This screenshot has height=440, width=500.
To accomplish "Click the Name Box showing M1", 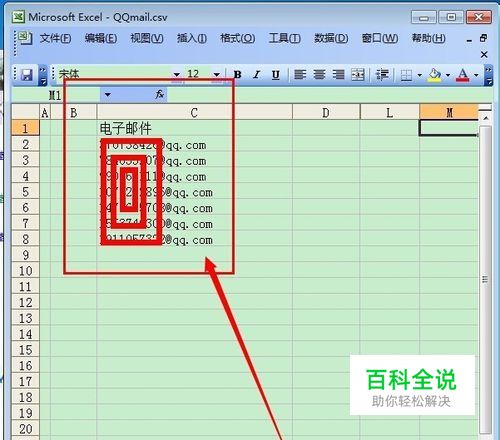I will click(x=57, y=95).
